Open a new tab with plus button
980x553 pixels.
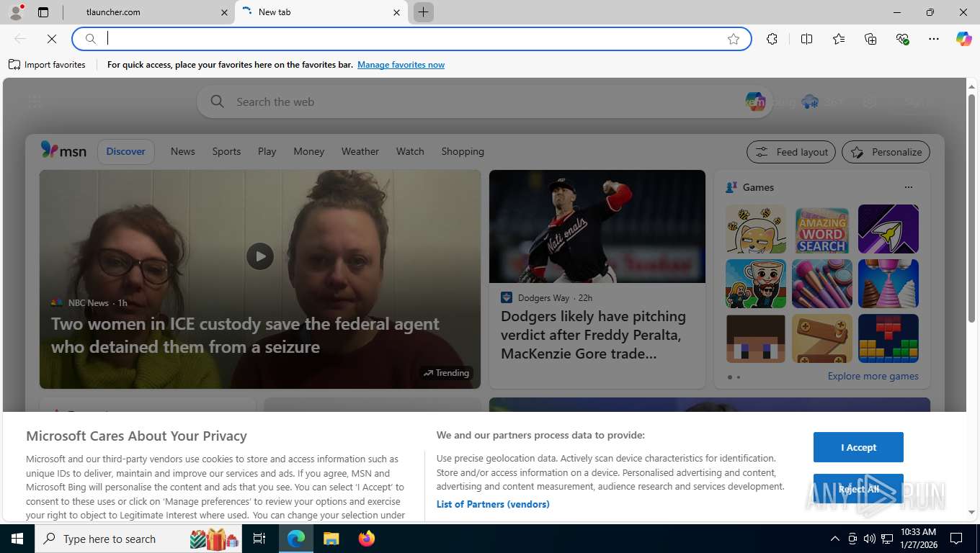[424, 12]
